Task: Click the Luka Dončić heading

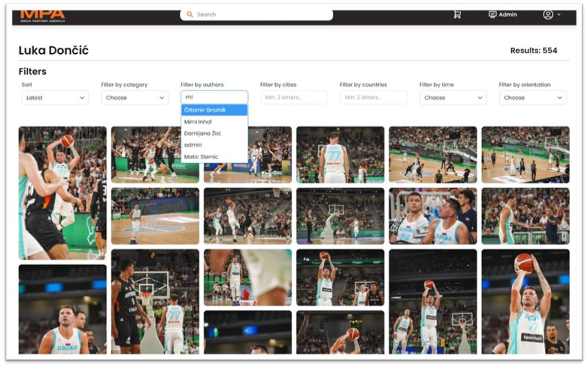Action: tap(53, 51)
